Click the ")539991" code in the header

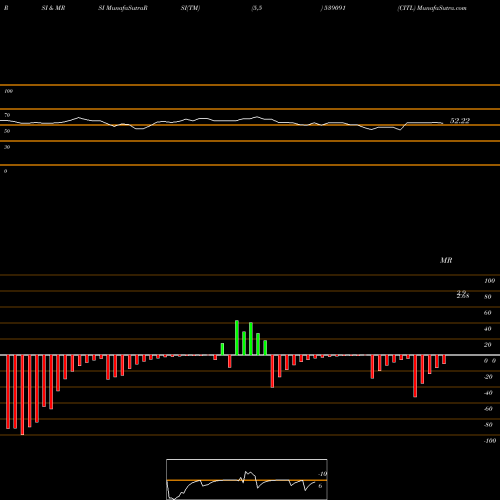(333, 8)
